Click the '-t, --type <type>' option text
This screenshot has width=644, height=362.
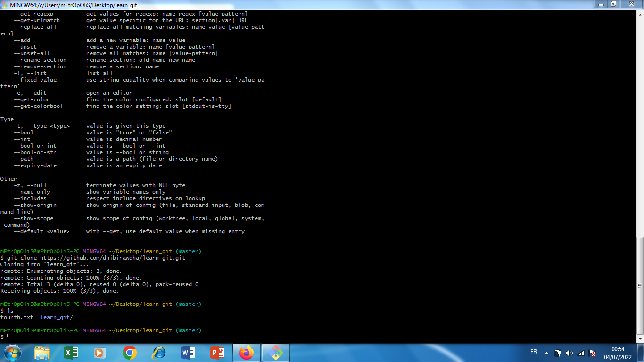(42, 126)
